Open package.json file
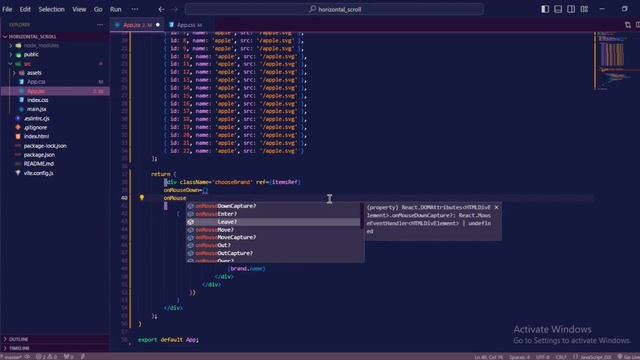640x360 pixels. tap(55, 155)
